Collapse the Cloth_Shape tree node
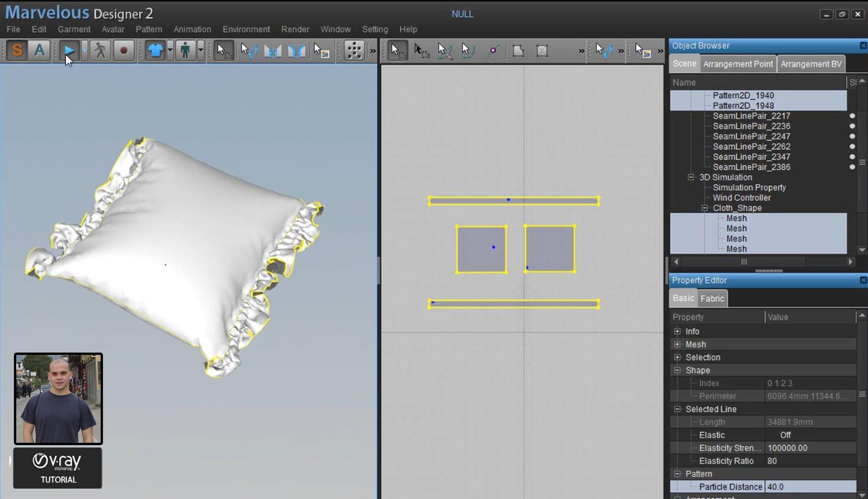This screenshot has height=499, width=868. click(x=704, y=208)
